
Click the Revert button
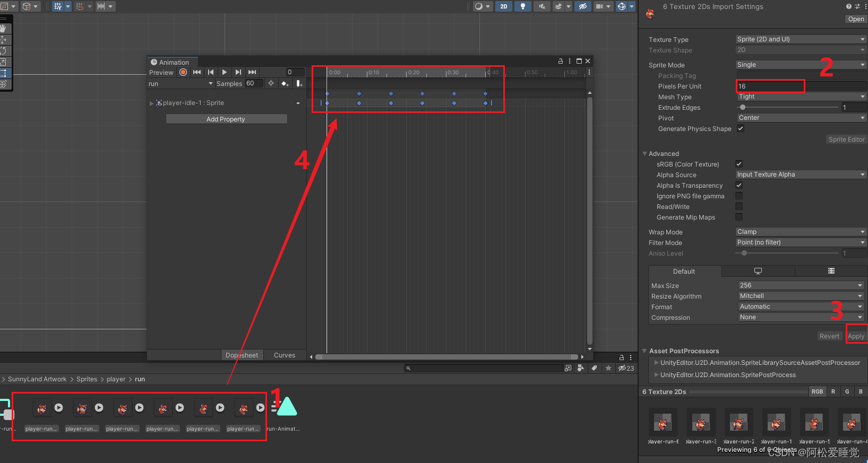pyautogui.click(x=829, y=336)
